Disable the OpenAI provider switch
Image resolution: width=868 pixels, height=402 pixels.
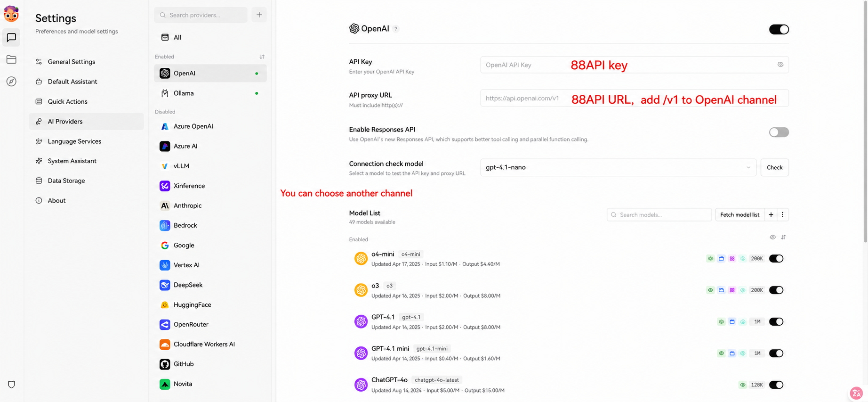[x=779, y=29]
